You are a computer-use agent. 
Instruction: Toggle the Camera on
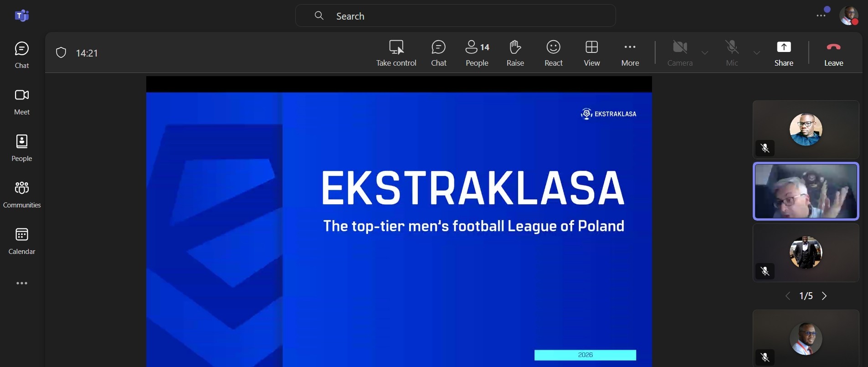(679, 53)
